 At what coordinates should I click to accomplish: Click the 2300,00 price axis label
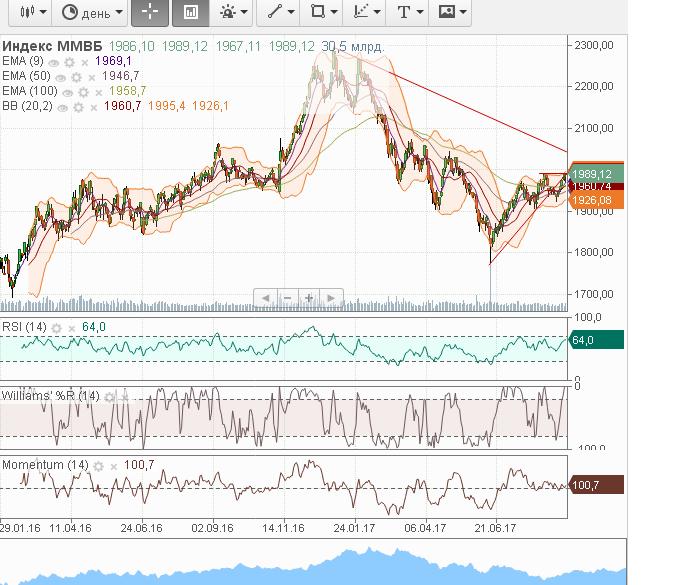[594, 45]
